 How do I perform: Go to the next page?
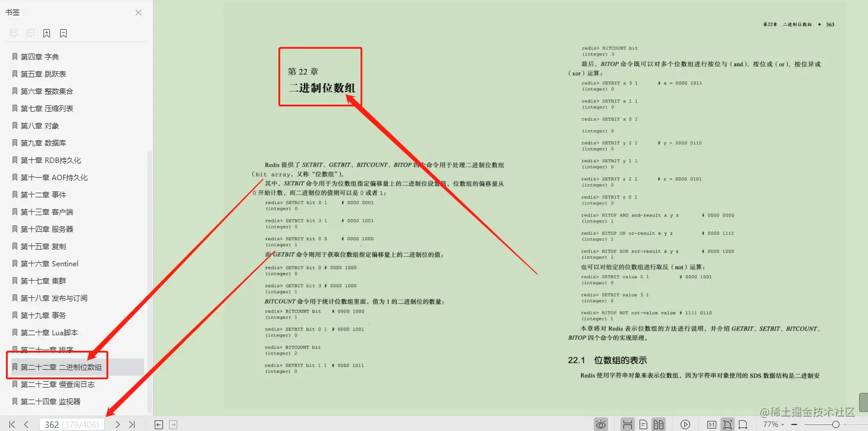pos(118,424)
